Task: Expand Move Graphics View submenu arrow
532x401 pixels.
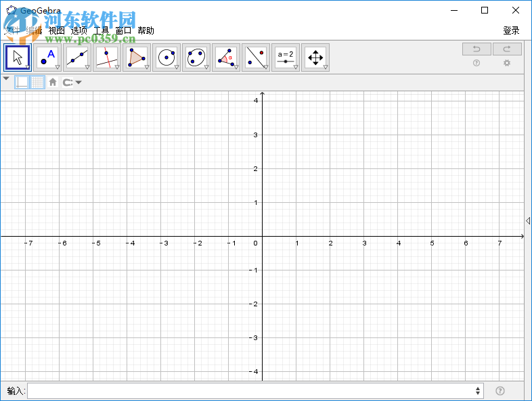Action: (x=326, y=67)
